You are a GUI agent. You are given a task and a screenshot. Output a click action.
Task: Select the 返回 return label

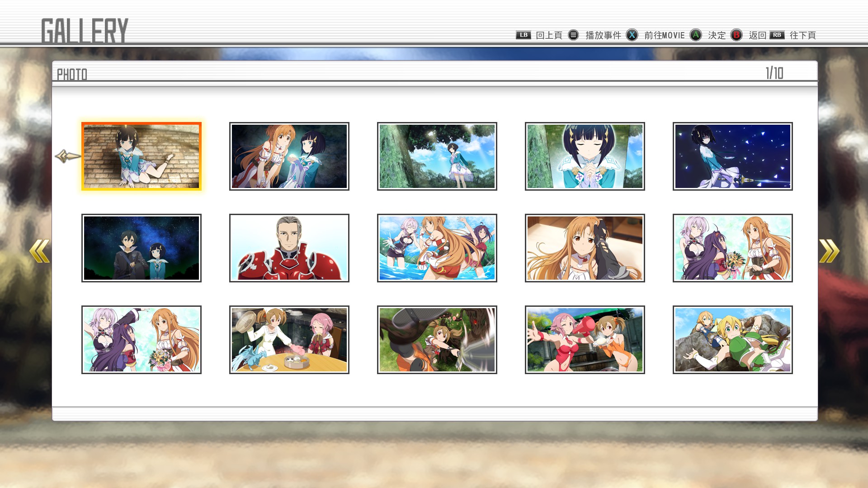(x=757, y=35)
